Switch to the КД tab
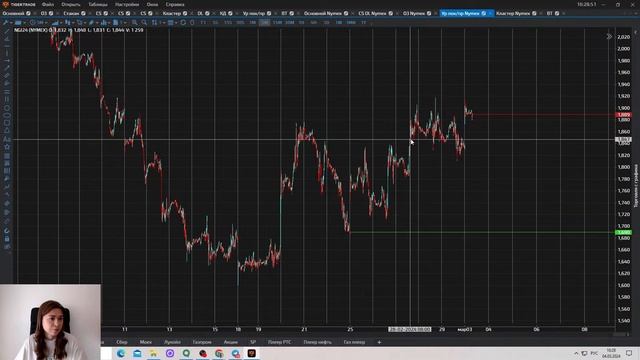The width and height of the screenshot is (640, 360). [223, 13]
